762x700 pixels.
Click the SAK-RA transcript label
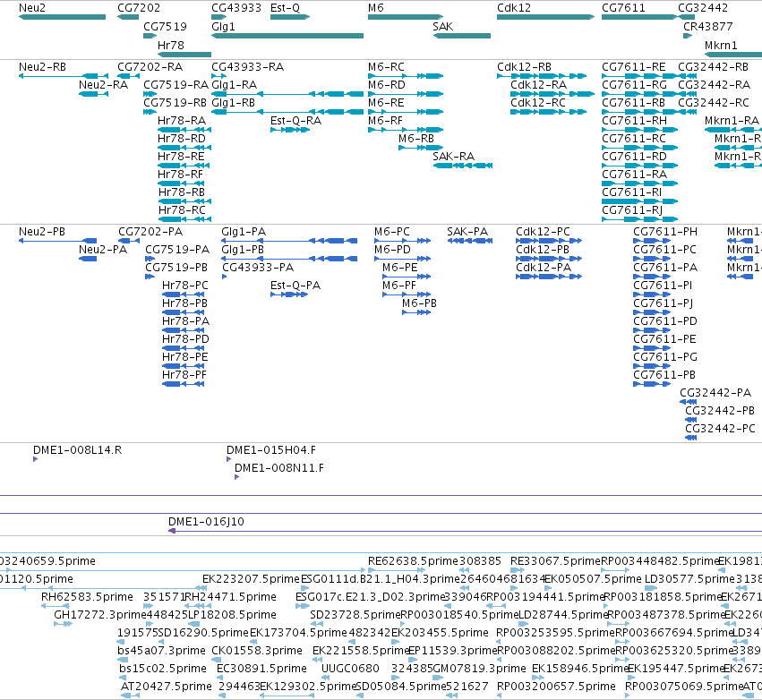coord(453,156)
